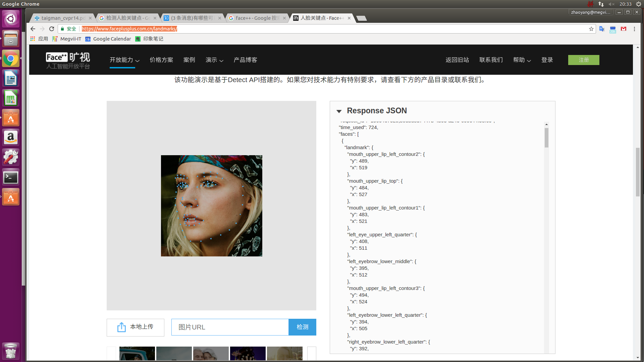Click the muted volume indicator
The height and width of the screenshot is (362, 644).
pos(611,4)
